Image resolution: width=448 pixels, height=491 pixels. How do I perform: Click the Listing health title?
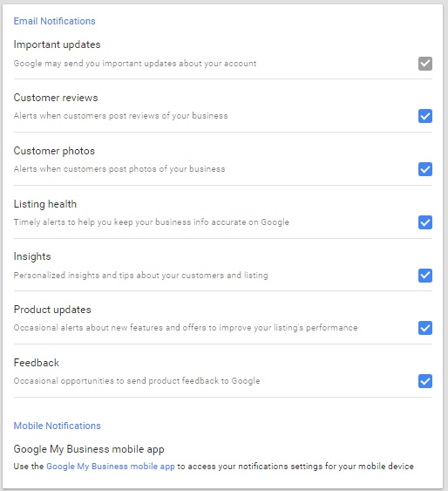45,204
